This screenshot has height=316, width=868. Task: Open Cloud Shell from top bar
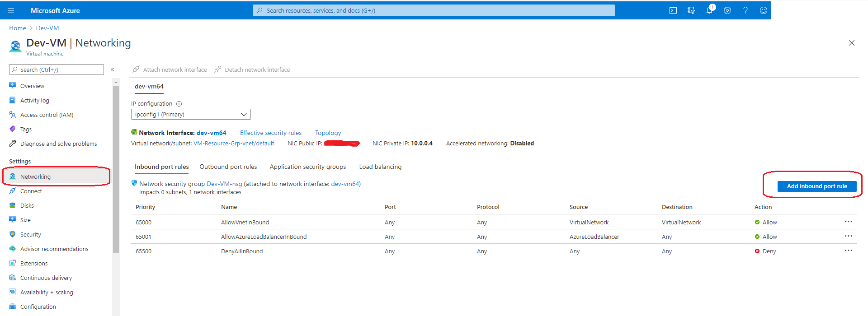coord(673,10)
